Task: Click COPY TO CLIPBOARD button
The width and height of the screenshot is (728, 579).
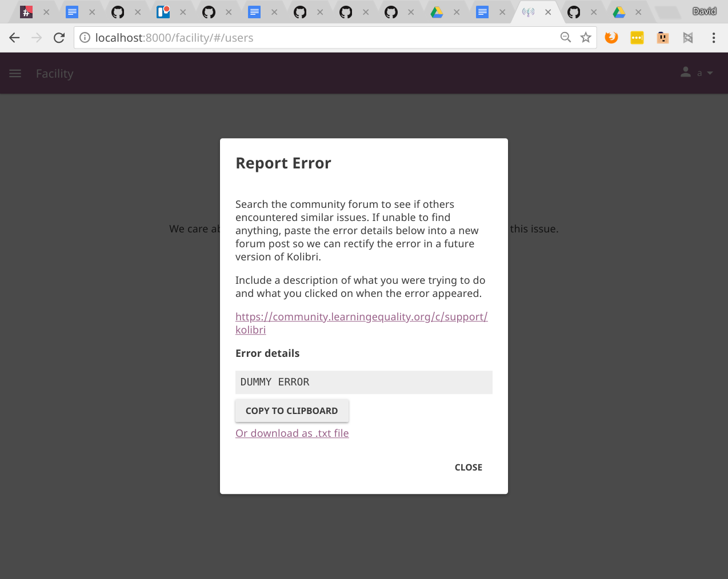Action: point(292,411)
